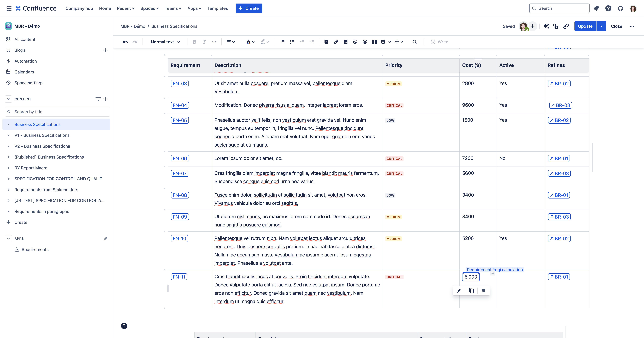
Task: Open the Templates menu item
Action: click(217, 8)
